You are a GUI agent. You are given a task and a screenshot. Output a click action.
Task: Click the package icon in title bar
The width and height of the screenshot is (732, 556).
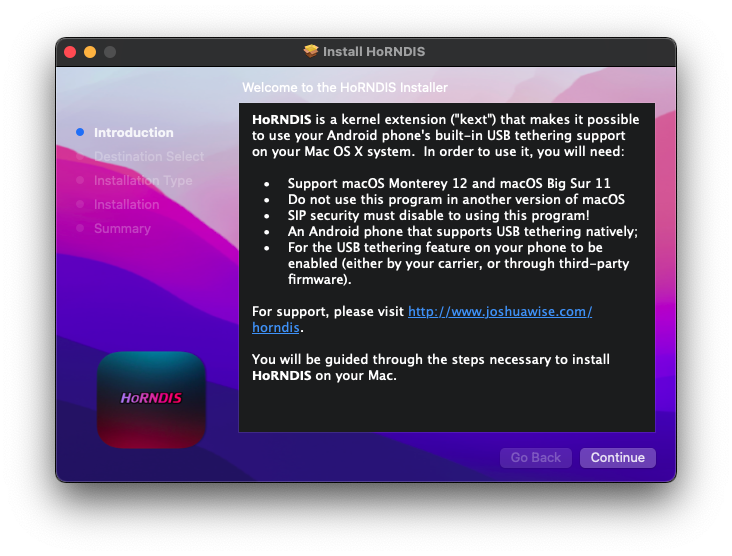pos(310,51)
